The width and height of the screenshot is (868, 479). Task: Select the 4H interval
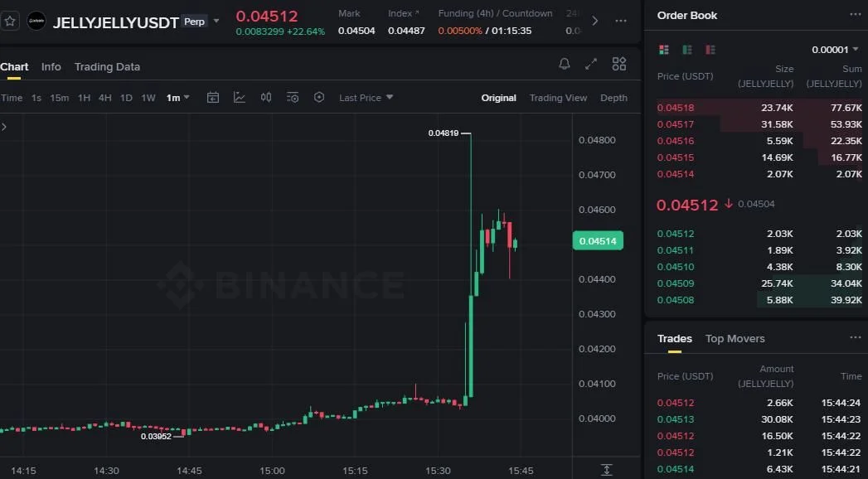coord(104,98)
